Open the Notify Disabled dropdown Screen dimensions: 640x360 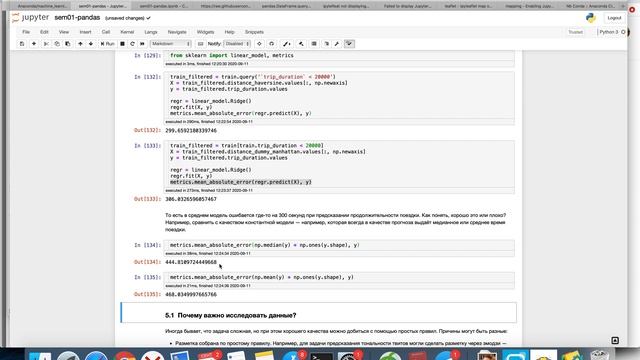pos(237,44)
